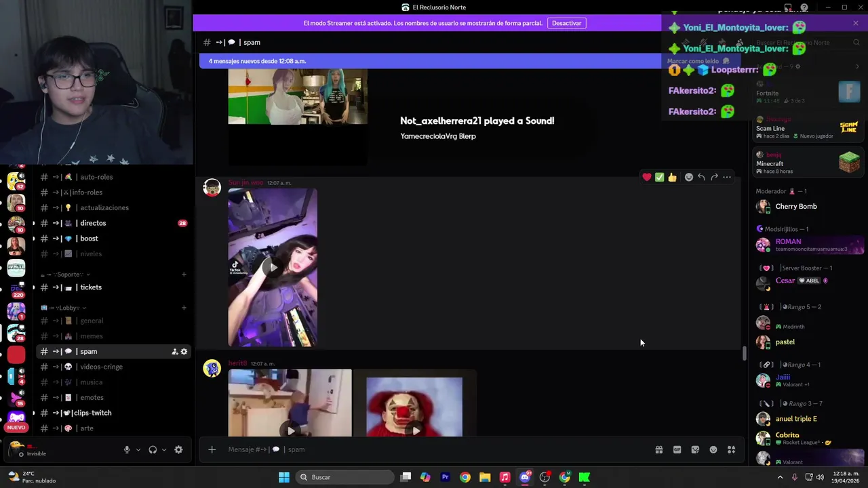Open the emoji picker in message bar
868x488 pixels.
713,449
